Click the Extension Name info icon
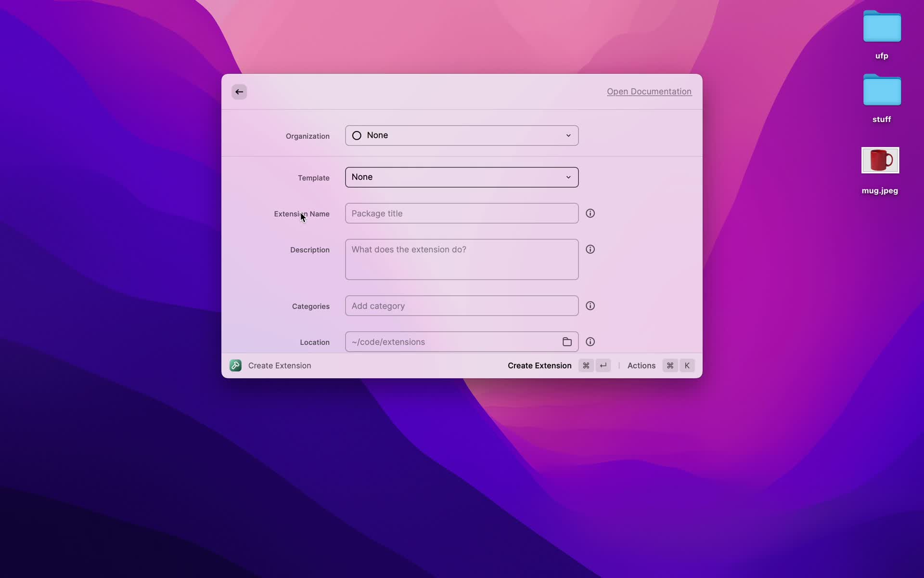Screen dimensions: 924x578 [590, 213]
